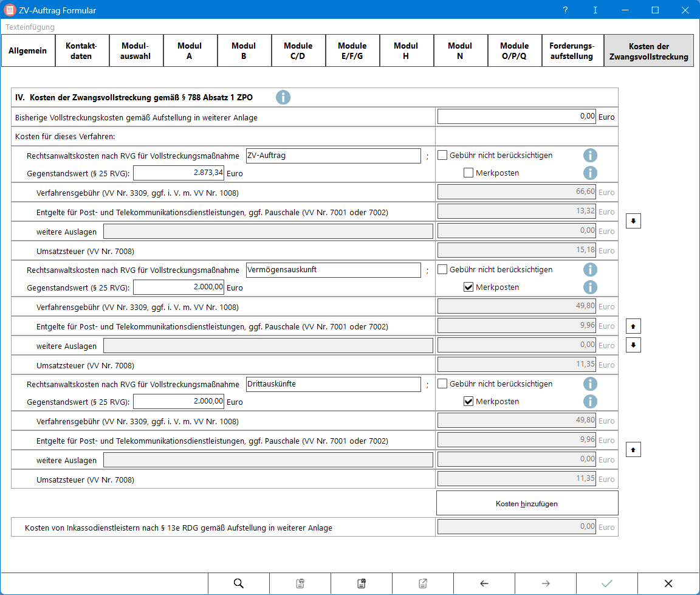Click the export document icon in bottom bar
Screen dimensions: 700x595
[423, 583]
